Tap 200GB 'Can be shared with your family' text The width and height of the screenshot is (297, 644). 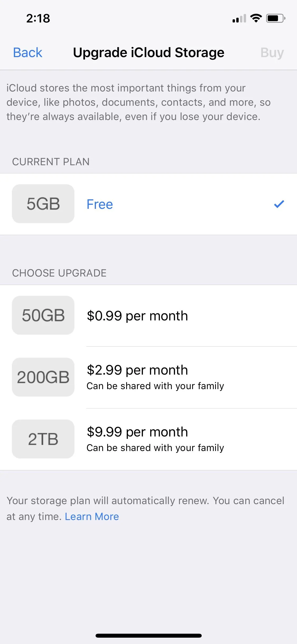tap(155, 386)
